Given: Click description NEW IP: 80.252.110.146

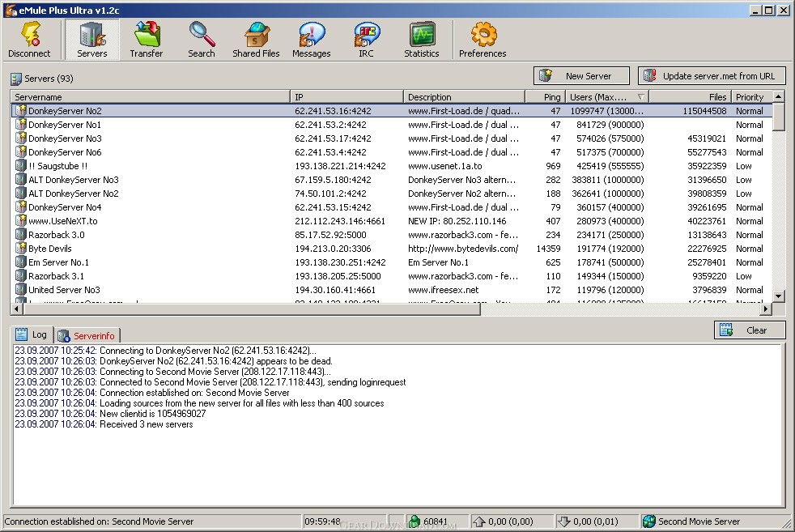Looking at the screenshot, I should (457, 220).
